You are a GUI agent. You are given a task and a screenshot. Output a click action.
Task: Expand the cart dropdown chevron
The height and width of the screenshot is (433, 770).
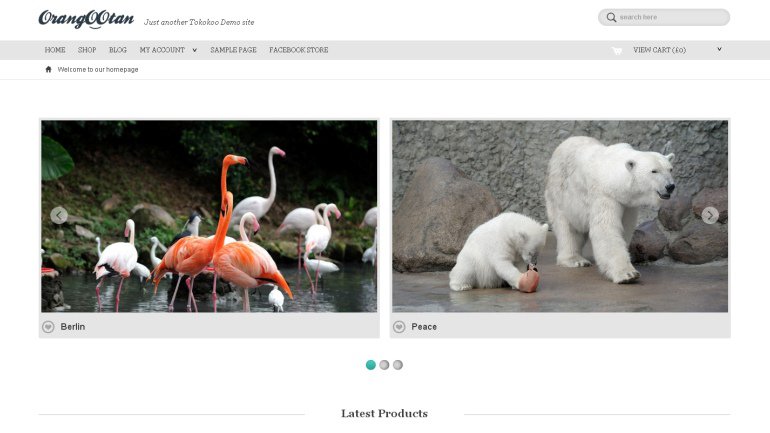pos(719,49)
